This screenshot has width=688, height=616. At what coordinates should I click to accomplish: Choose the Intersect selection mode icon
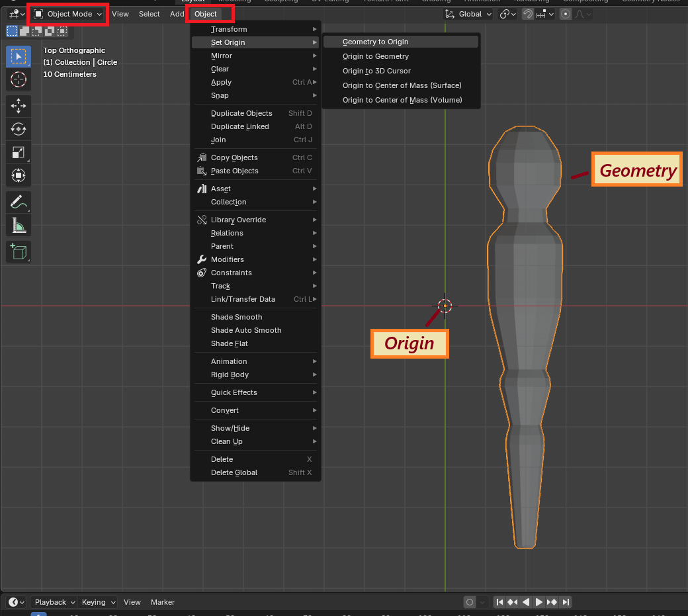click(x=63, y=31)
